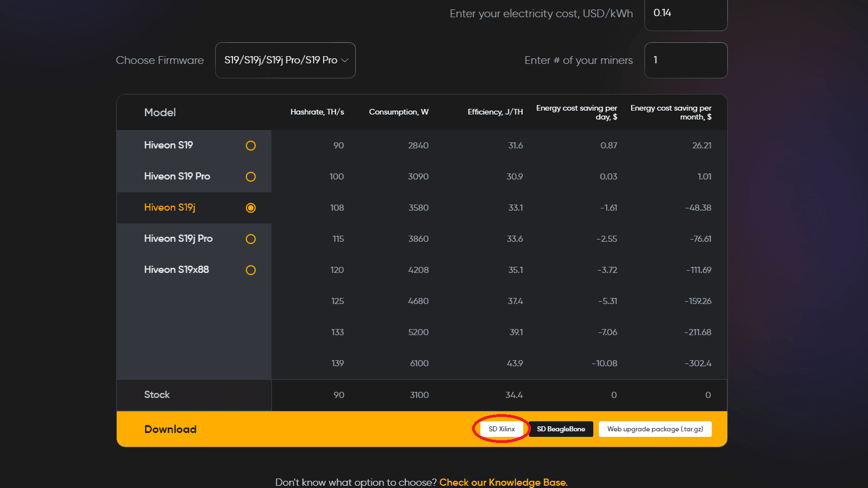Click the 108 hashrate value

(337, 207)
